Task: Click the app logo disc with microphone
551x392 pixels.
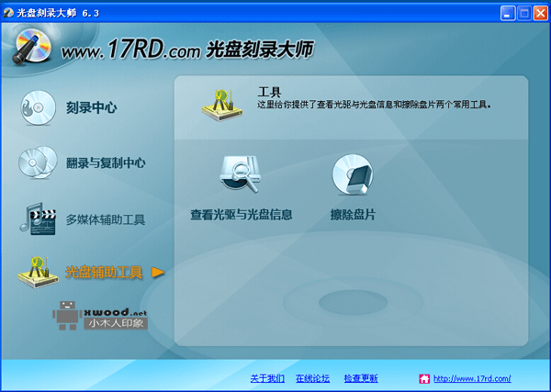Action: tap(32, 47)
